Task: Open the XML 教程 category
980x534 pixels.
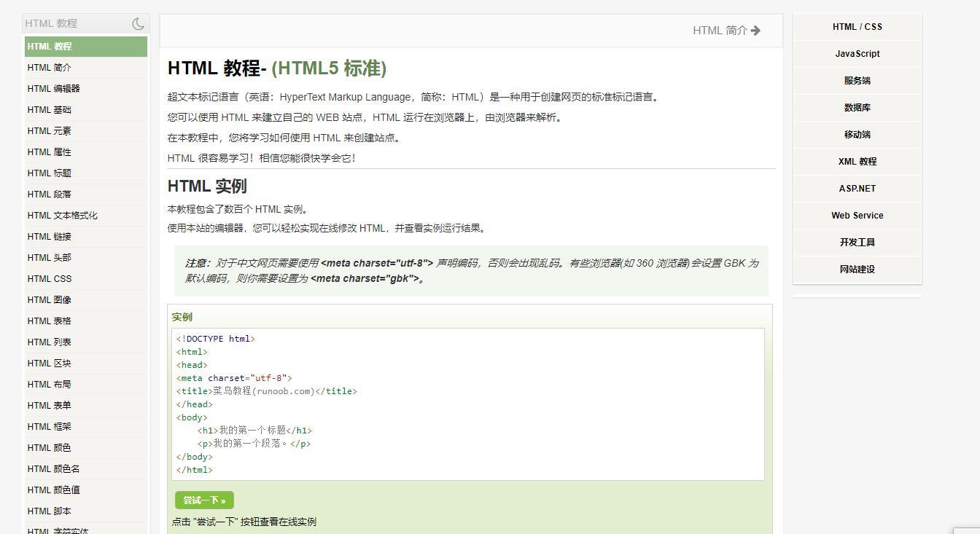Action: pos(857,162)
